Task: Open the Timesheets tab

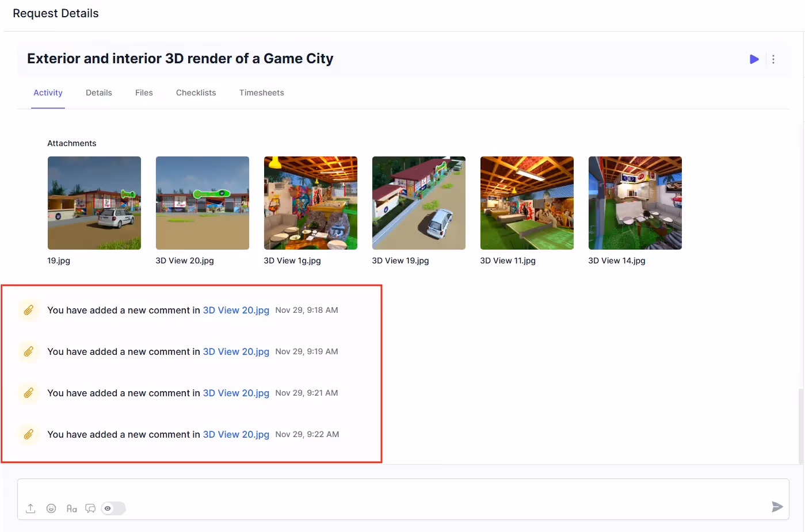Action: [262, 93]
